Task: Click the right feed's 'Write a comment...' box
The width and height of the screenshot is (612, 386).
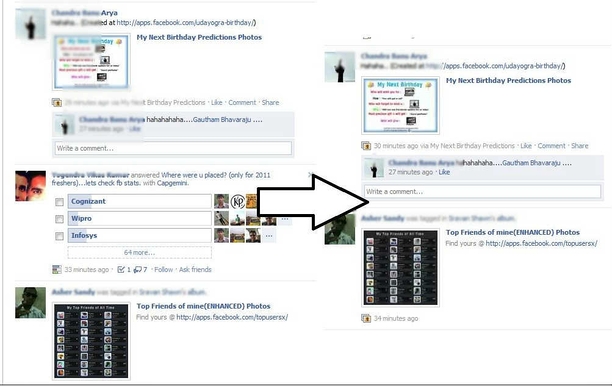Action: pyautogui.click(x=482, y=192)
